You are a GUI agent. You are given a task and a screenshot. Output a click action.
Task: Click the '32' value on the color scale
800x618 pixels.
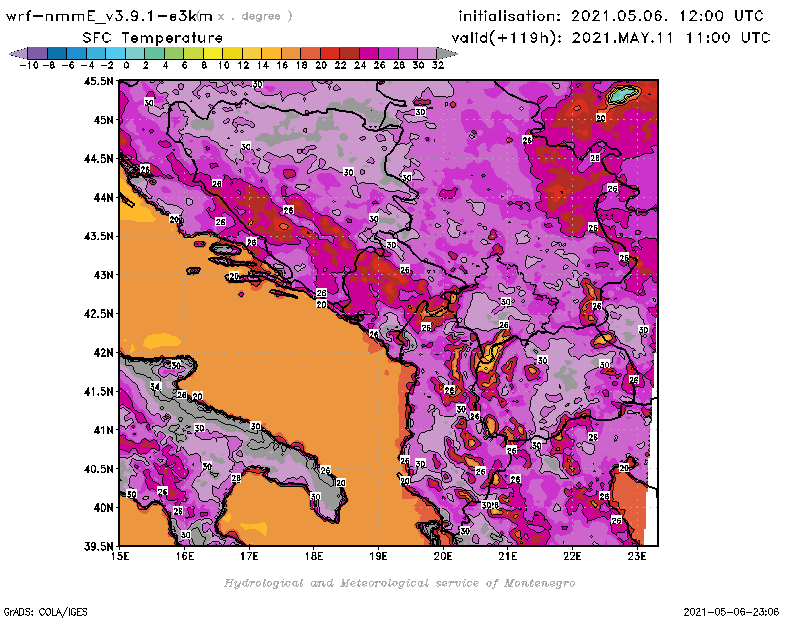pos(438,65)
